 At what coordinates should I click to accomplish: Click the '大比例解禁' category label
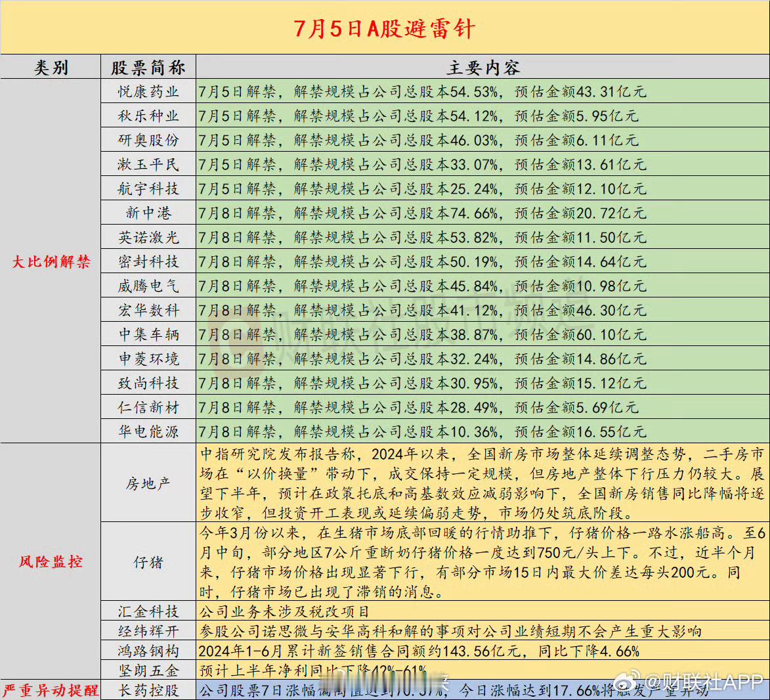pyautogui.click(x=51, y=261)
